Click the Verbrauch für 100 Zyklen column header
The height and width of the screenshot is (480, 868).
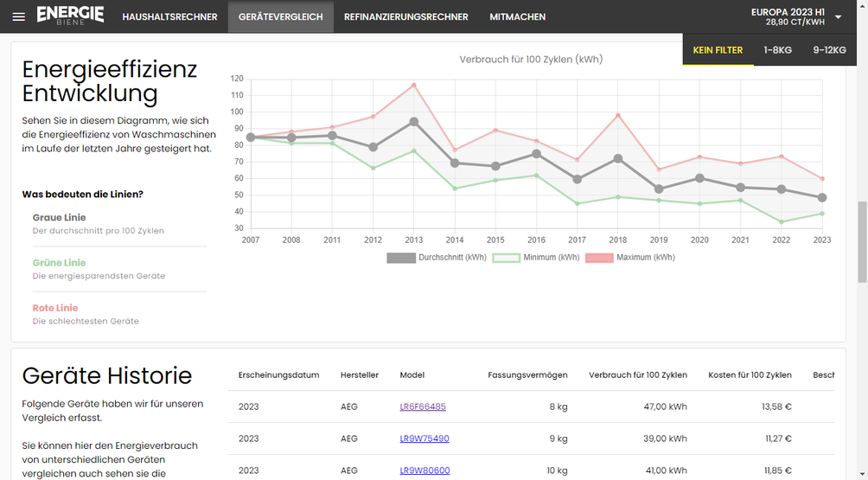click(x=638, y=375)
